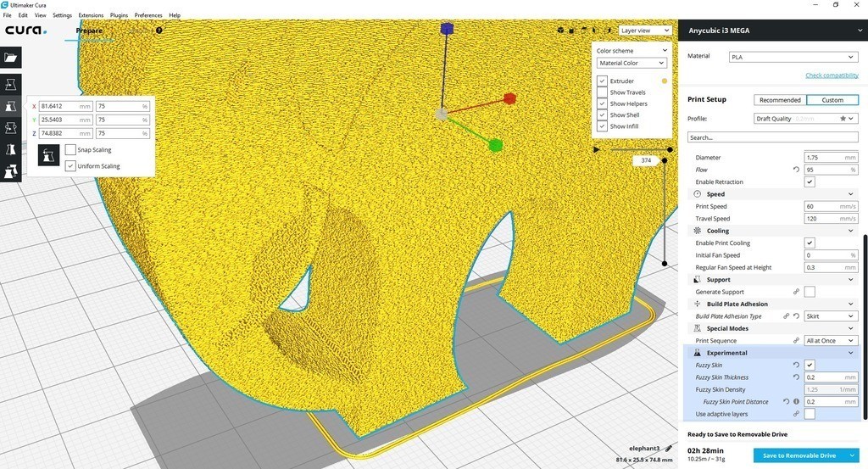Viewport: 868px width, 469px height.
Task: Click the Reset scale button in scale panel
Action: point(48,155)
